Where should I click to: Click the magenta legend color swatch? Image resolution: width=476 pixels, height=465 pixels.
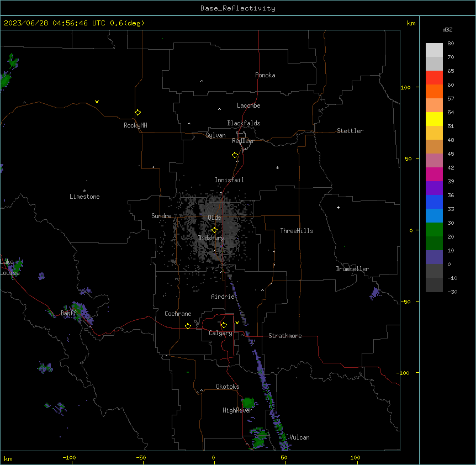tap(434, 174)
